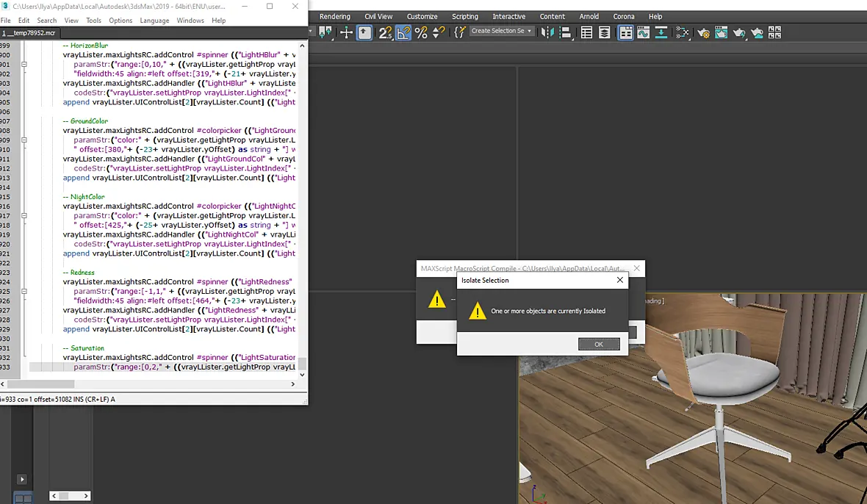
Task: Click the editor's horizontal scrollbar thumb
Action: click(40, 384)
